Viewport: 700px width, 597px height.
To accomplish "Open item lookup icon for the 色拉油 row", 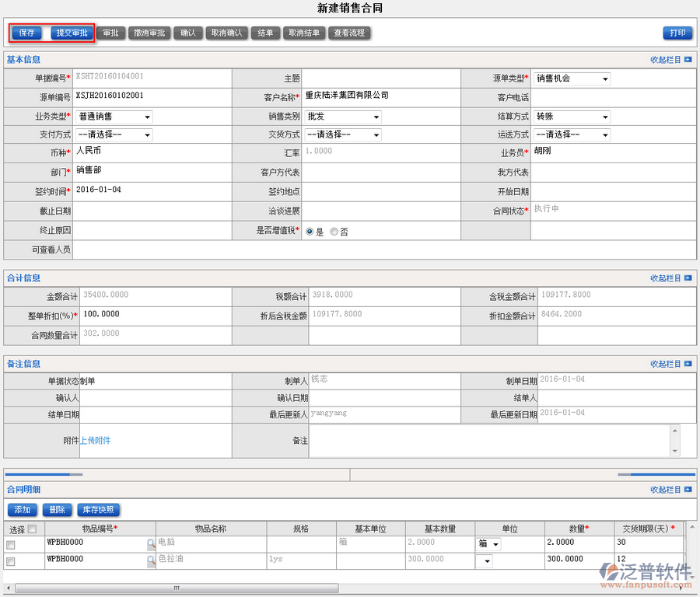I will click(x=151, y=561).
